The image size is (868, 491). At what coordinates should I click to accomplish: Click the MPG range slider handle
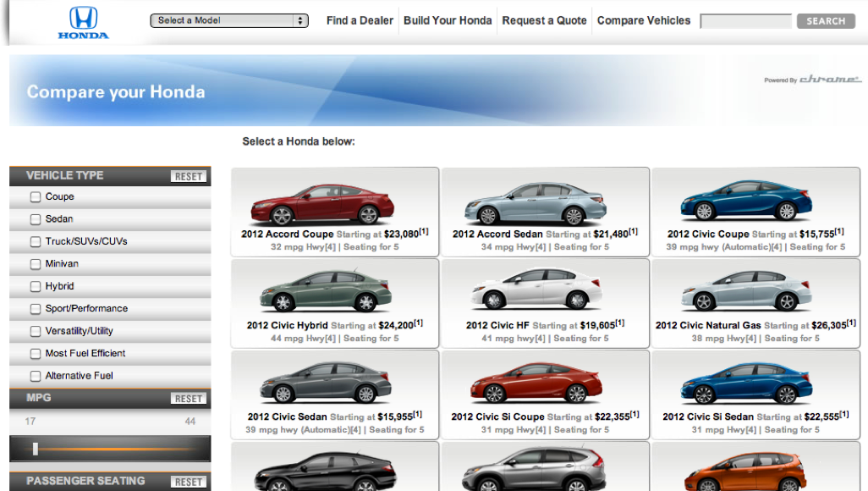(36, 449)
